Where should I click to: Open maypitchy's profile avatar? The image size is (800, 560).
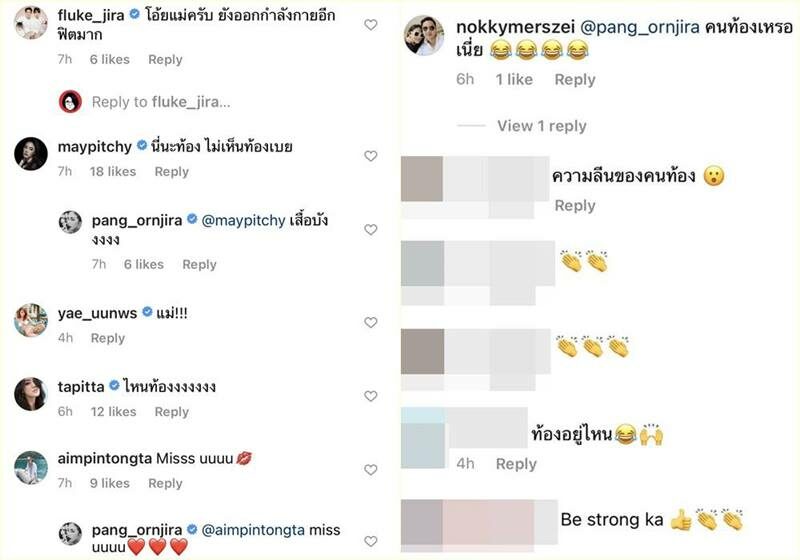tap(31, 154)
